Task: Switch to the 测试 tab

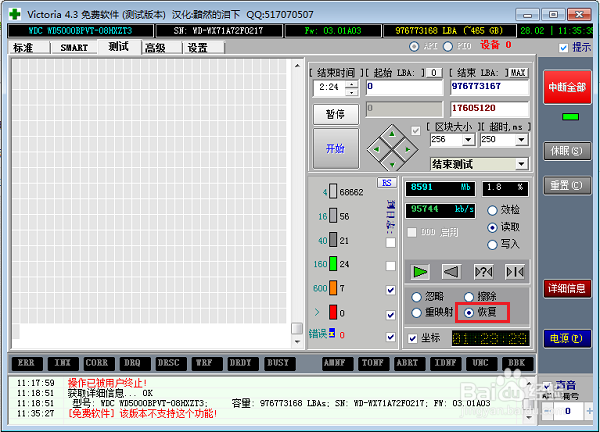Action: tap(119, 47)
